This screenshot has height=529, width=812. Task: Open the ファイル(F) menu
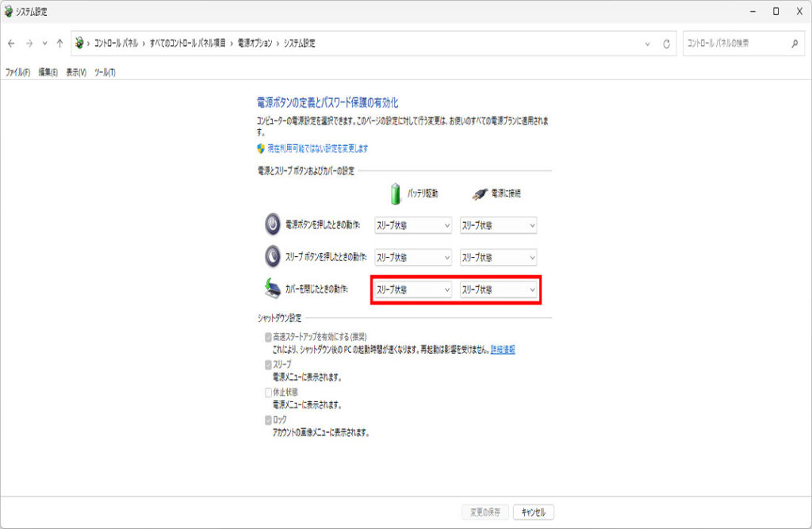point(17,72)
